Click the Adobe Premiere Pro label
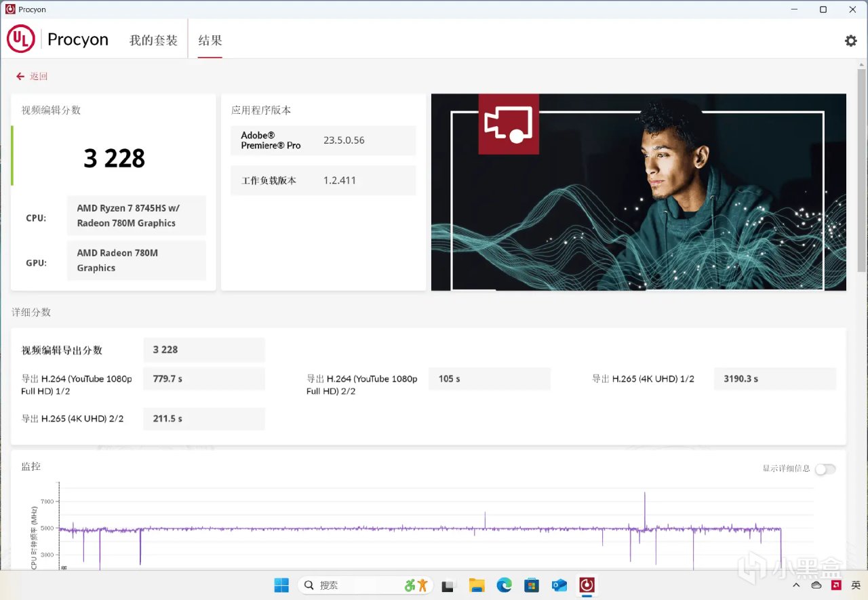Screen dimensions: 868x600 271,140
